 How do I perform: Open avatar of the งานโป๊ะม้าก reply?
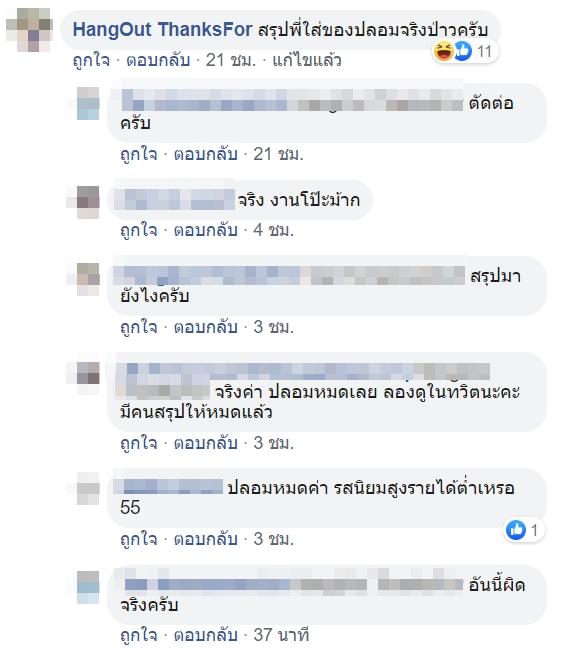[x=88, y=202]
